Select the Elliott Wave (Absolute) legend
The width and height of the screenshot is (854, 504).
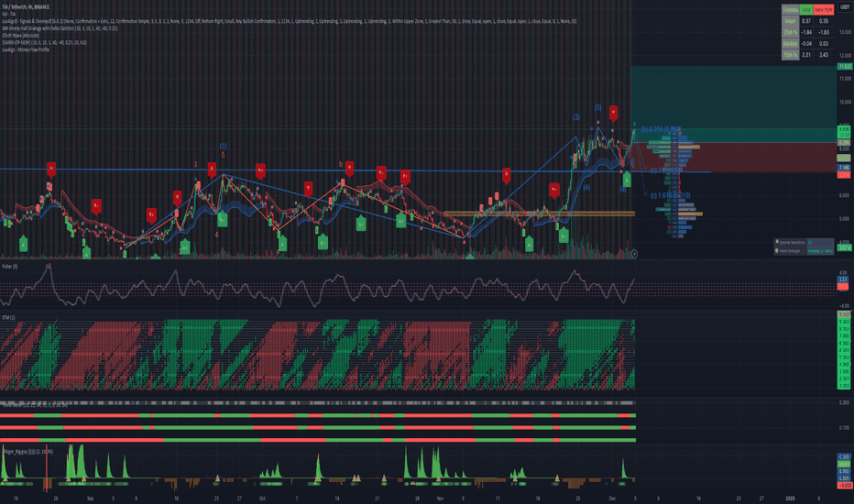click(x=21, y=36)
